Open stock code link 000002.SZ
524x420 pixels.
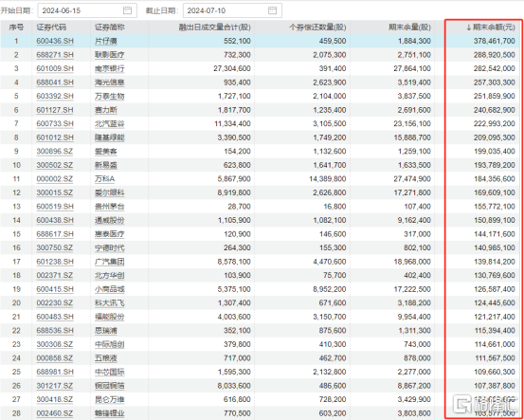click(55, 179)
